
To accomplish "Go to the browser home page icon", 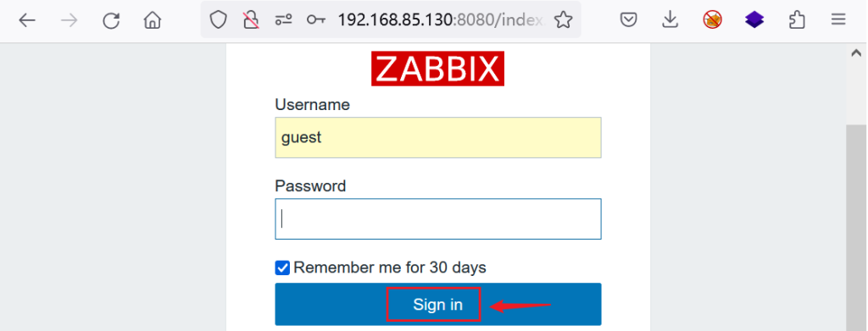I will (153, 21).
